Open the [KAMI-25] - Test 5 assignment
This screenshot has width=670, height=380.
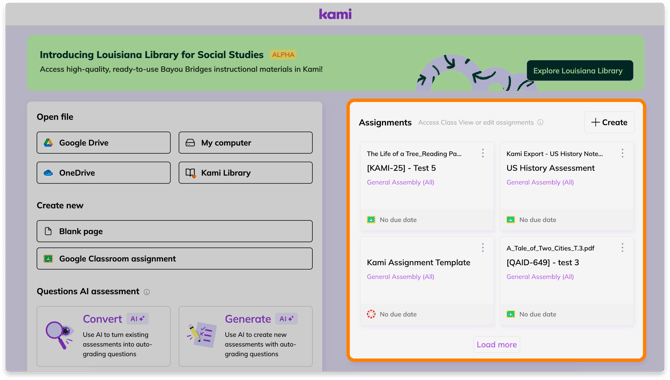click(x=401, y=168)
